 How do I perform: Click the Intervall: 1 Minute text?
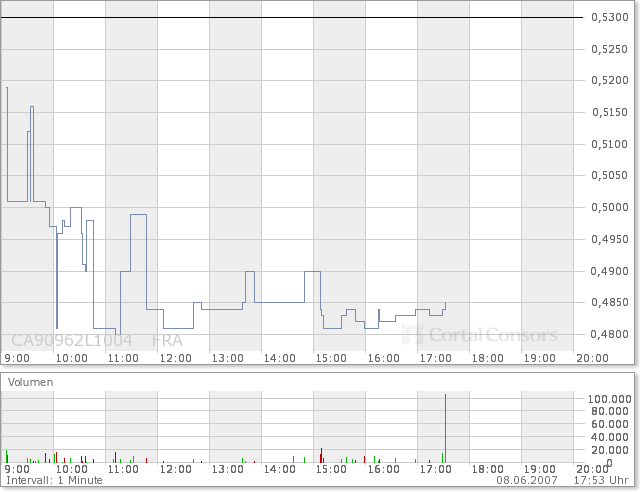(x=54, y=480)
